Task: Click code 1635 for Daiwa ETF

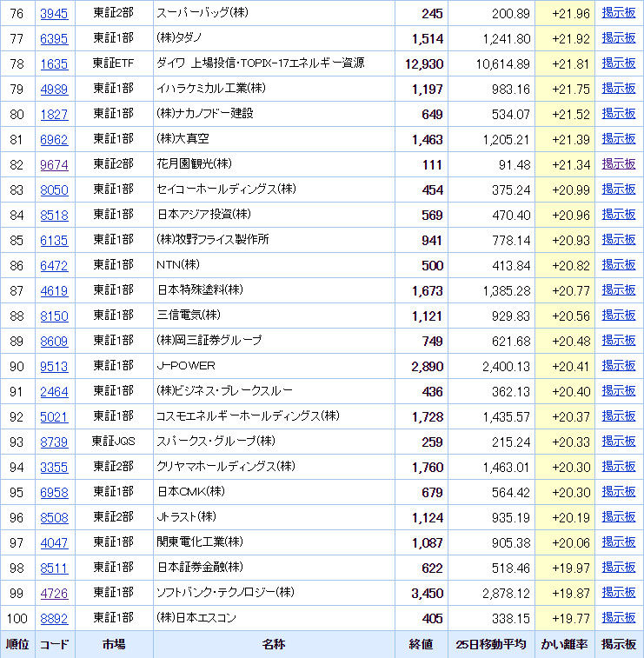Action: click(54, 63)
